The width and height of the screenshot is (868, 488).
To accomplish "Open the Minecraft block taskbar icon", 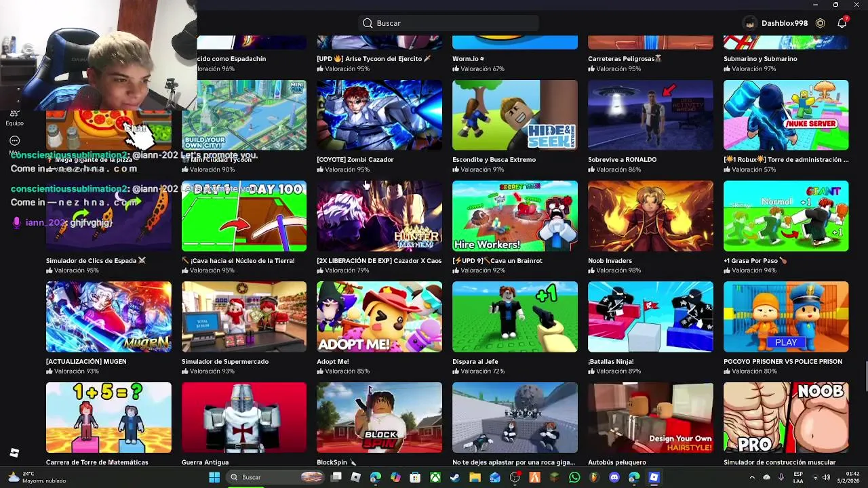I will tap(555, 477).
